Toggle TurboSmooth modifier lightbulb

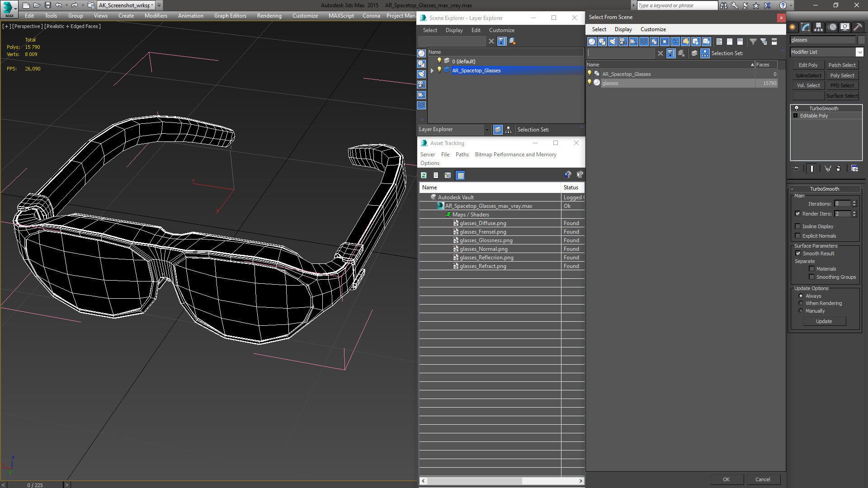[797, 108]
